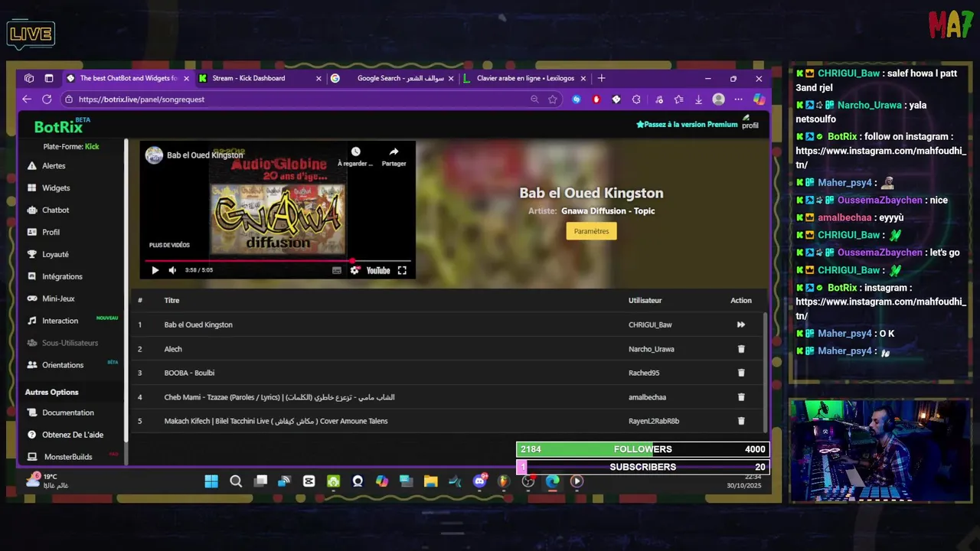Click song list scrollbar
The width and height of the screenshot is (980, 551).
(x=765, y=371)
